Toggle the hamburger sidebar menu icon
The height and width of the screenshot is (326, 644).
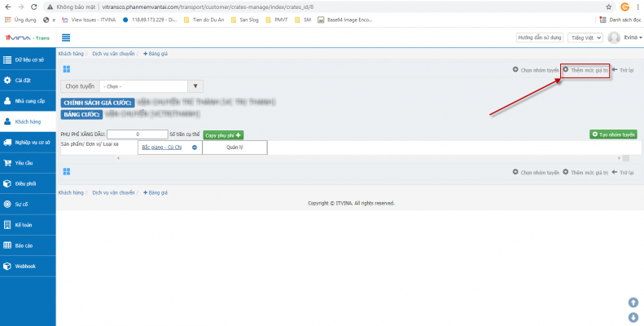coord(65,37)
